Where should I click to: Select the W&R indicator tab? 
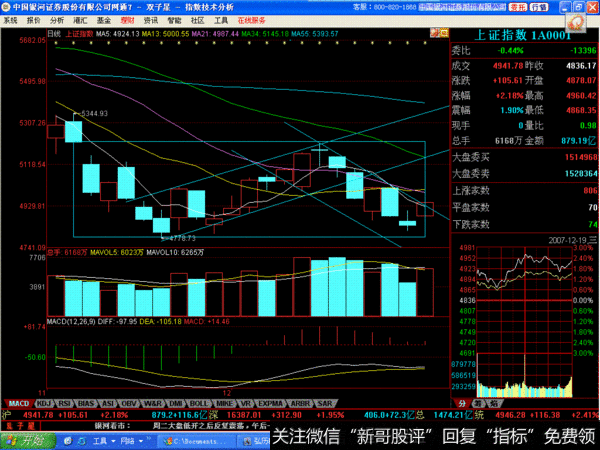pyautogui.click(x=153, y=403)
